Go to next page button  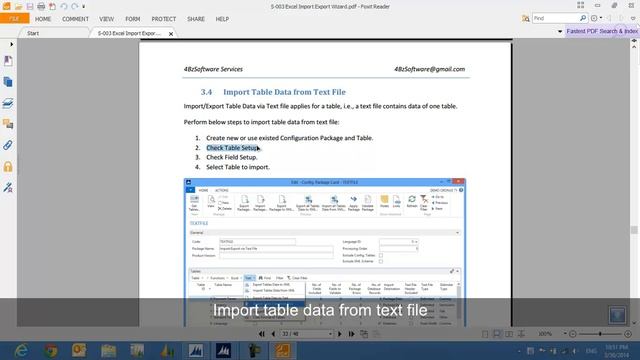[x=340, y=334]
